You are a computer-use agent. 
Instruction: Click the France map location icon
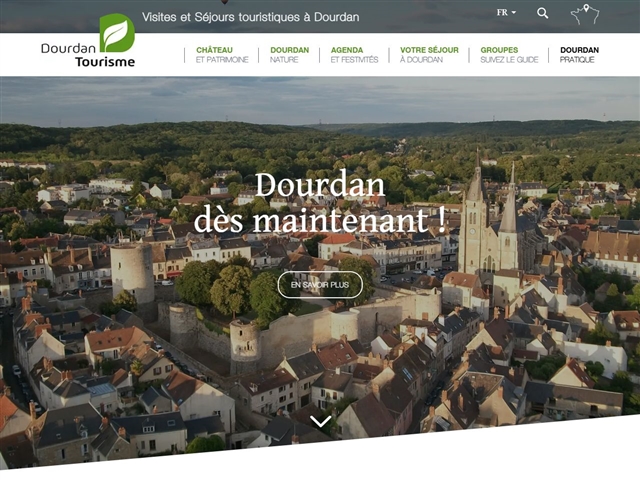584,14
